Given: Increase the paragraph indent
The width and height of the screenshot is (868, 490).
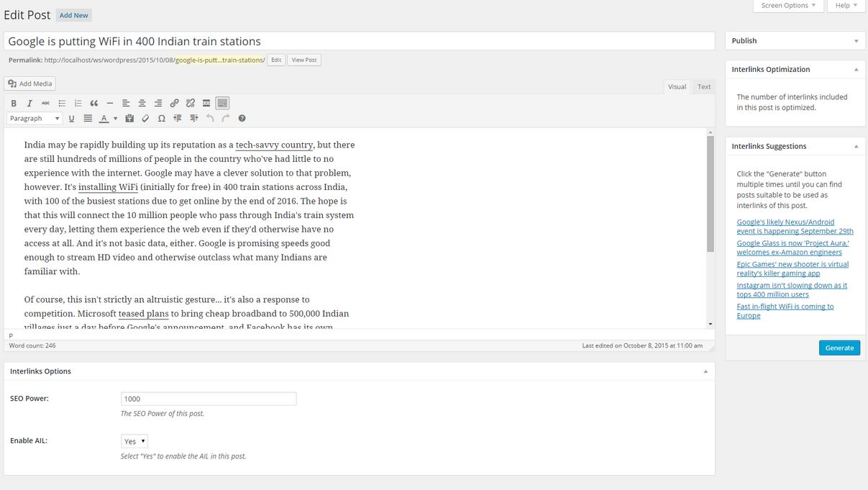Looking at the screenshot, I should pos(193,118).
